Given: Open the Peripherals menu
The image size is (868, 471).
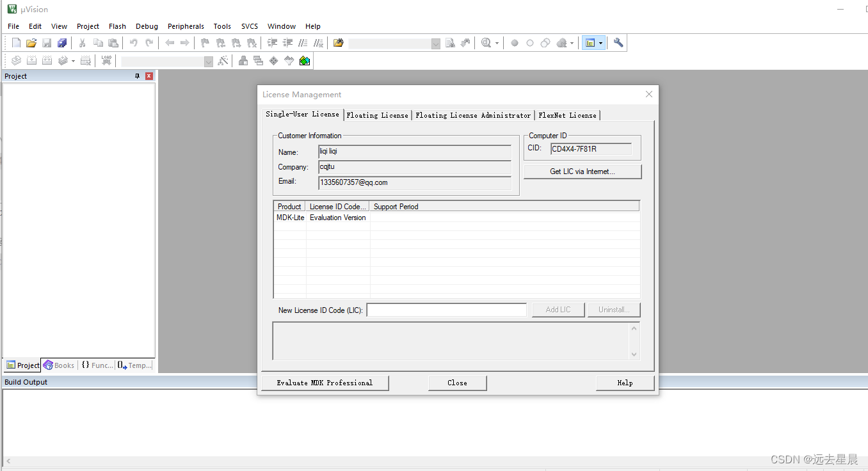Looking at the screenshot, I should click(186, 26).
